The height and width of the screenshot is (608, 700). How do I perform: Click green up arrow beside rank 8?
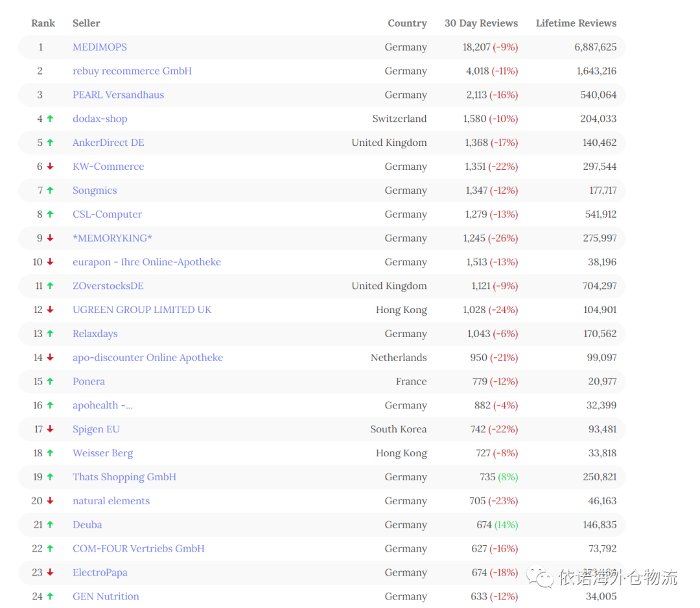coord(50,215)
